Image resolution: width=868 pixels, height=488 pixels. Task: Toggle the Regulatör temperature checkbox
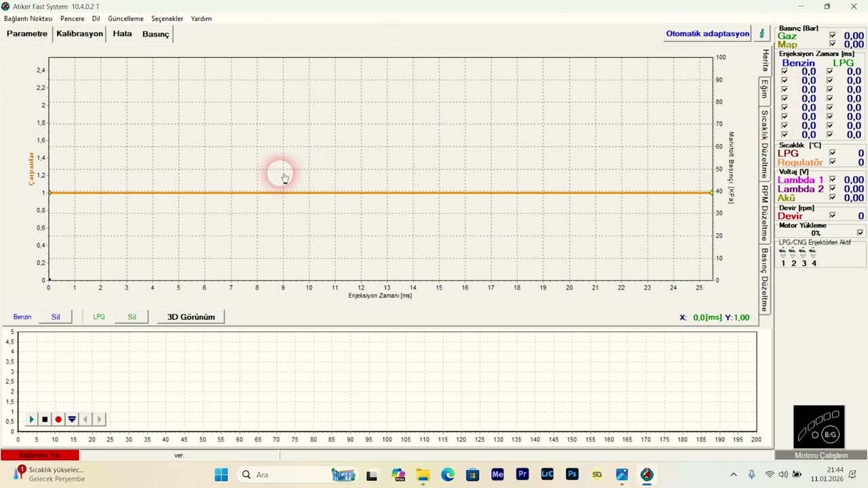pos(833,162)
